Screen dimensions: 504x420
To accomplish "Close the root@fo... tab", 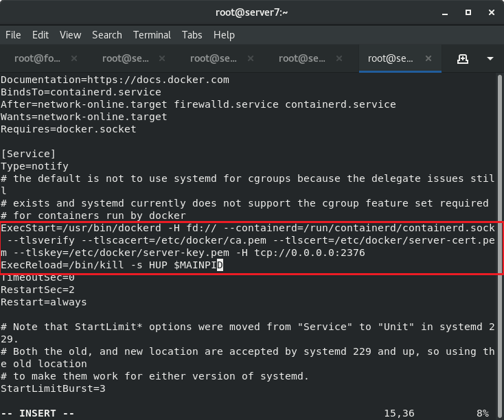I will pos(74,58).
